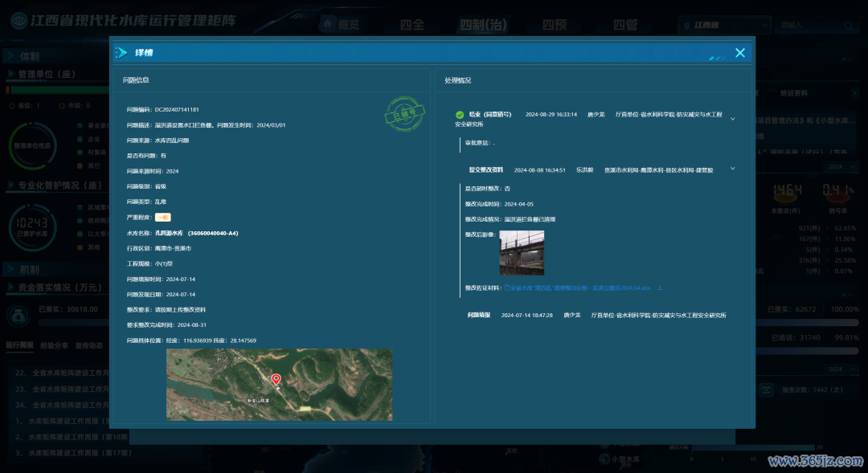Click the 处理情况 panel heading
868x473 pixels.
[458, 80]
